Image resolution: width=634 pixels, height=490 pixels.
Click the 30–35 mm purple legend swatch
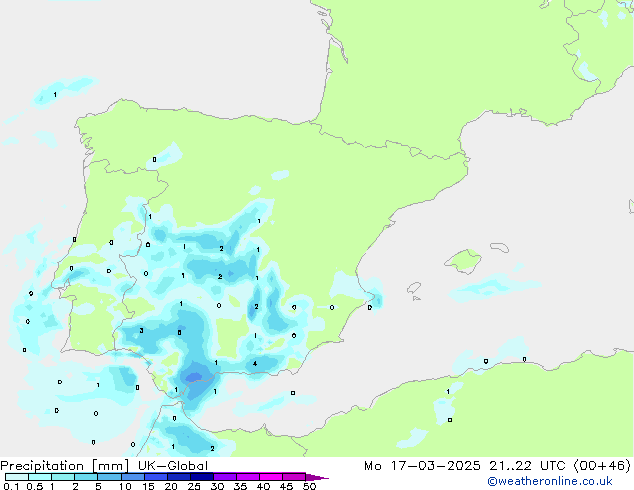[x=224, y=477]
